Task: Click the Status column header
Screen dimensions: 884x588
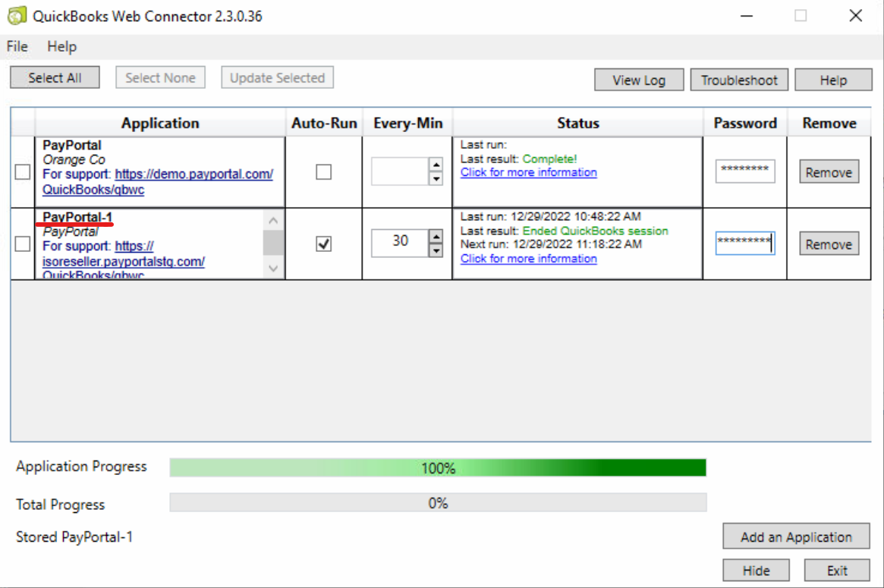Action: (578, 123)
